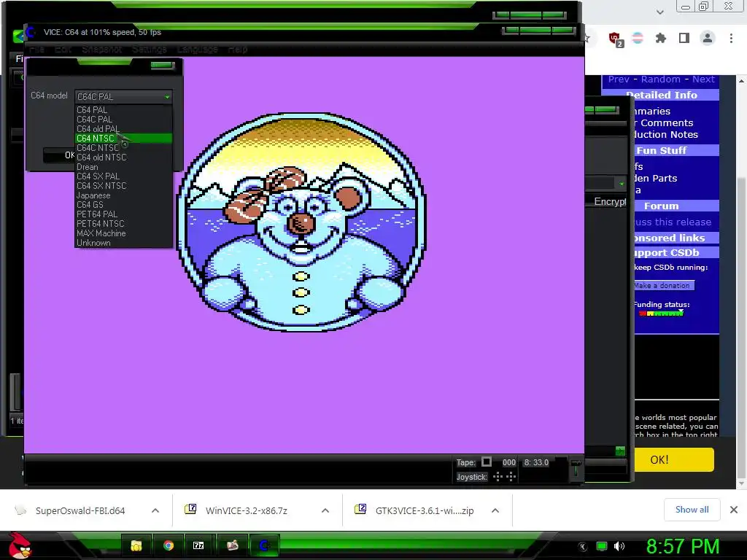Close the Chrome downloads bar
This screenshot has width=747, height=560.
click(734, 510)
